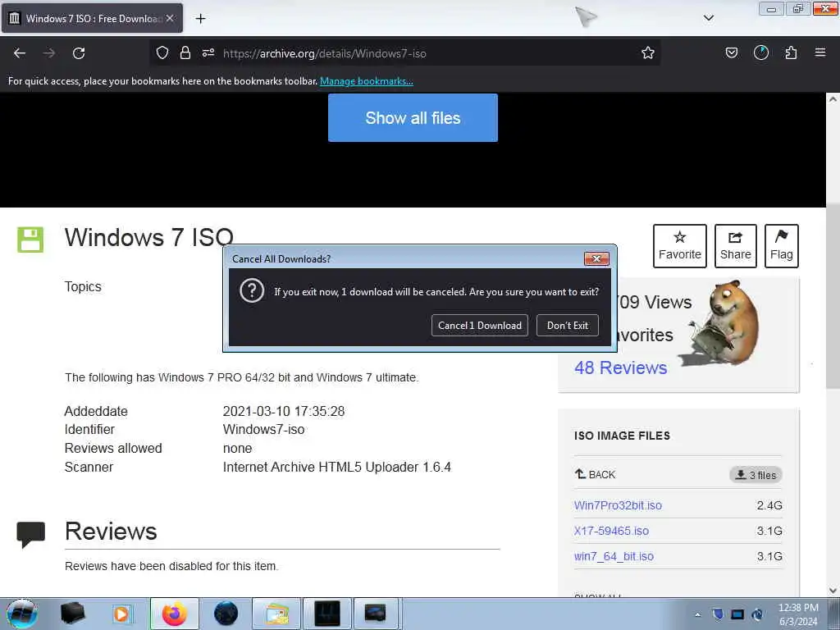Add item to Favorites
This screenshot has height=630, width=840.
(x=680, y=246)
